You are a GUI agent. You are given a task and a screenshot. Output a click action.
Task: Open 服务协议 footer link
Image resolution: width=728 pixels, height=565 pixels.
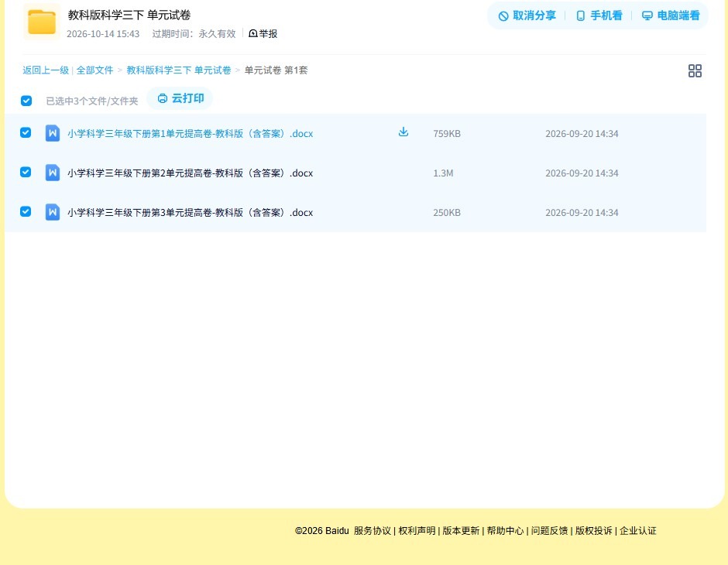(373, 531)
